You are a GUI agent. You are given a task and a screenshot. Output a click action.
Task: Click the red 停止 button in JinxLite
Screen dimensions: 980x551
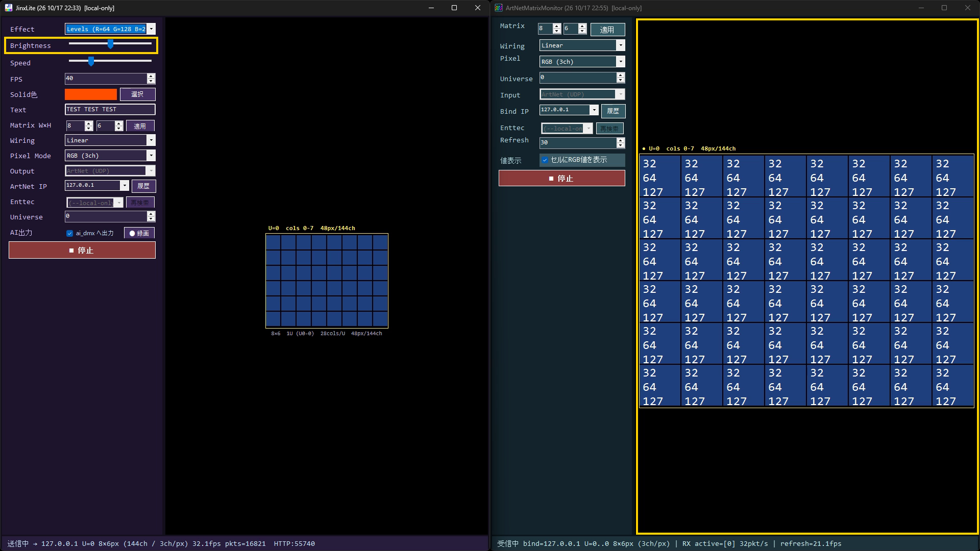[x=82, y=250]
